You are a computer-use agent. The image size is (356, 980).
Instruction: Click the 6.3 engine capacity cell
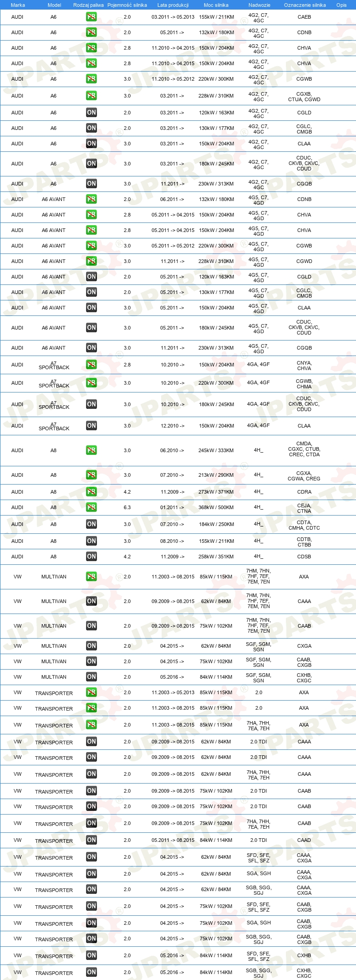click(x=127, y=507)
